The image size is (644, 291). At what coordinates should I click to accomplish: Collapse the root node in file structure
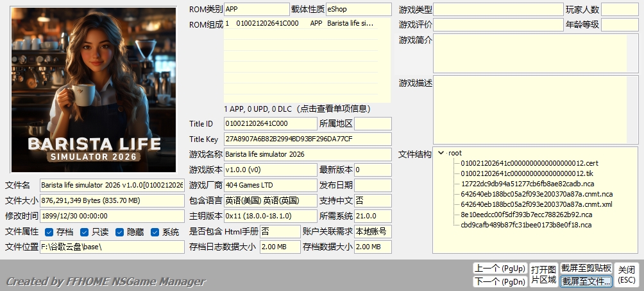tap(441, 153)
